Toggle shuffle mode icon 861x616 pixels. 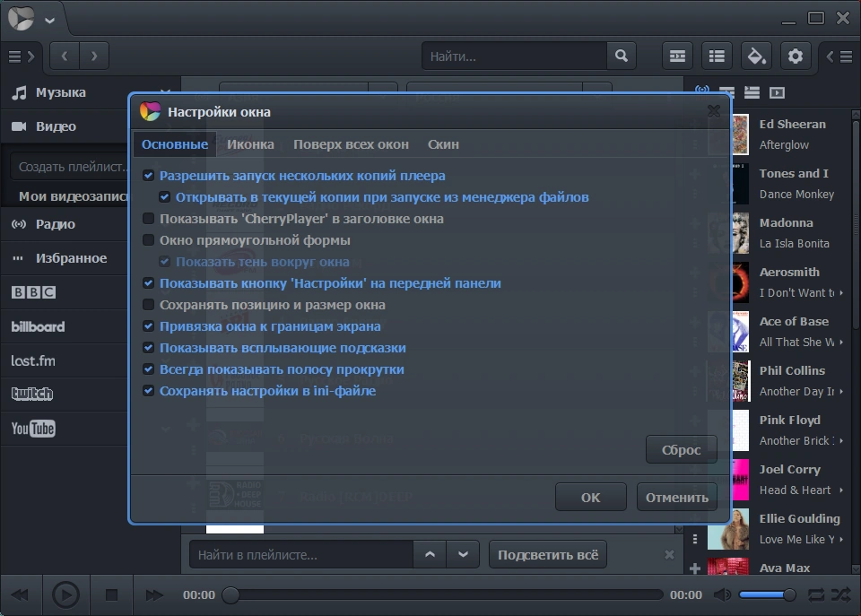click(840, 594)
